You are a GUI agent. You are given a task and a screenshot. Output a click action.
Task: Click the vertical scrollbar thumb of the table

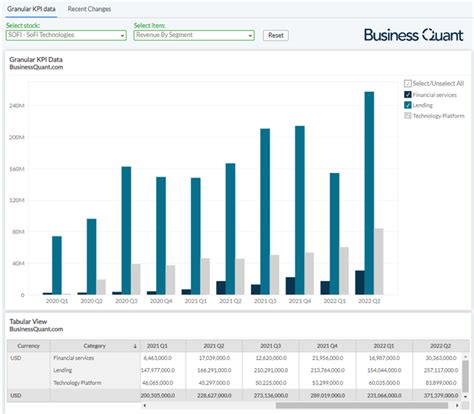pyautogui.click(x=465, y=376)
